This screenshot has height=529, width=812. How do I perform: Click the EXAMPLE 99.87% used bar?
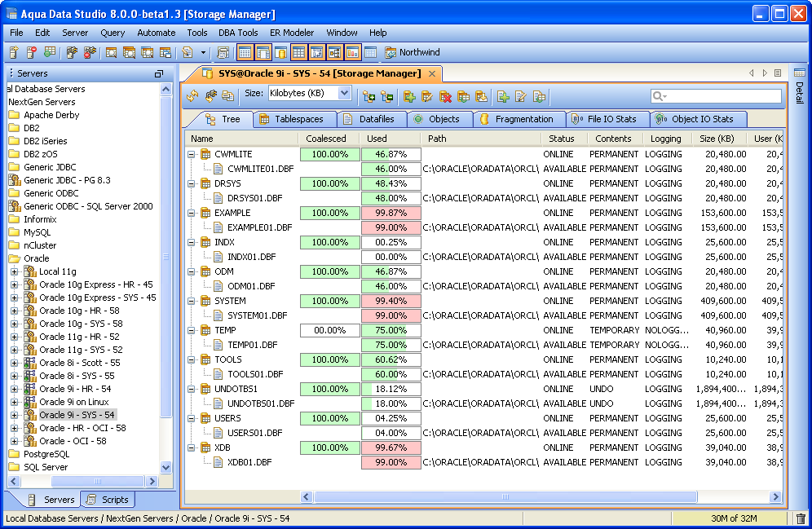(x=391, y=213)
